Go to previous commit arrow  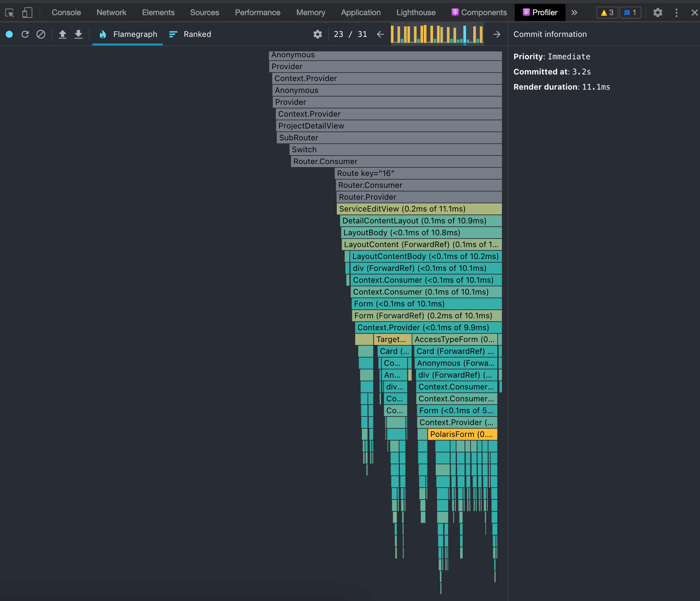(380, 34)
